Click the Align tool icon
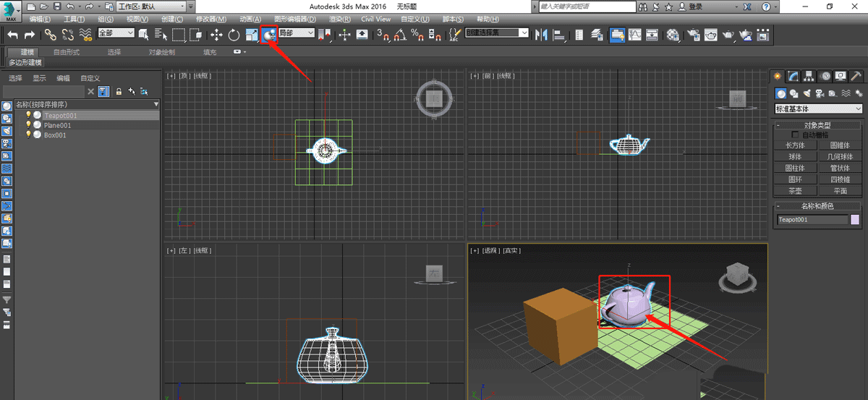Image resolution: width=868 pixels, height=400 pixels. 558,34
